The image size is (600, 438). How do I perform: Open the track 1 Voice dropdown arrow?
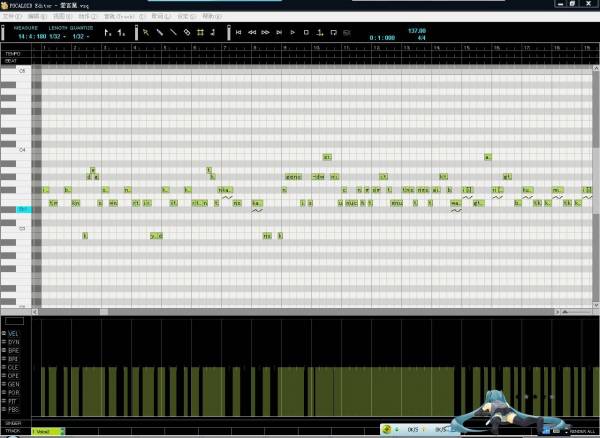pyautogui.click(x=62, y=431)
